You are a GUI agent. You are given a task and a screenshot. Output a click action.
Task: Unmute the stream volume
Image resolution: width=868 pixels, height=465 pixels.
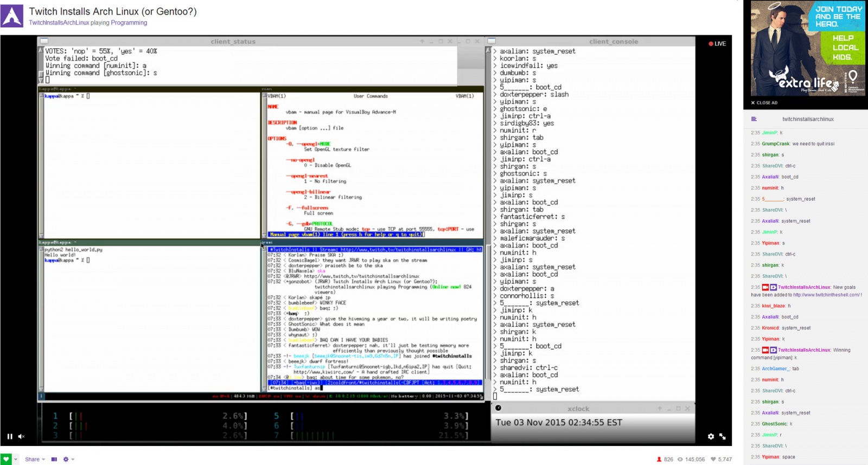22,436
